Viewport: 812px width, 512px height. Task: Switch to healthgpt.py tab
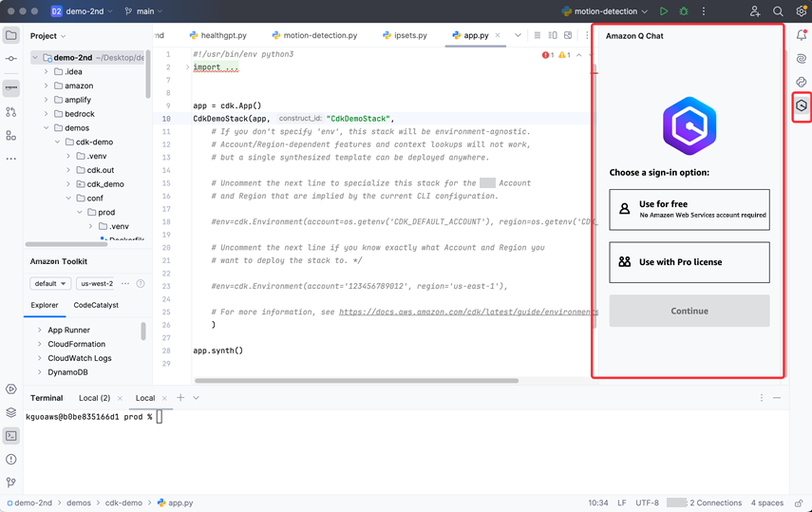[218, 35]
